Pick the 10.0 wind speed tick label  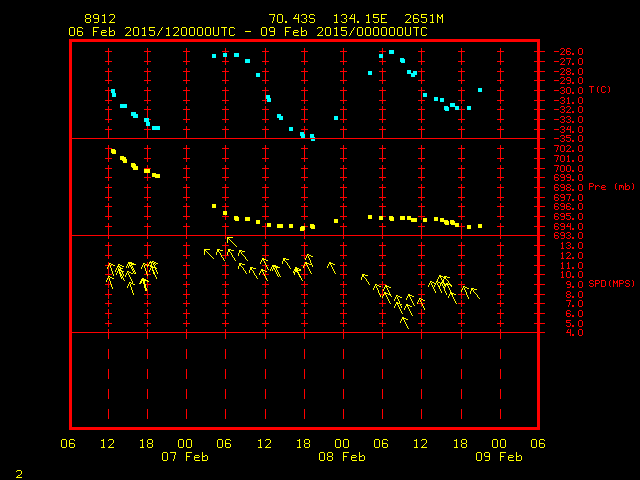pyautogui.click(x=572, y=275)
